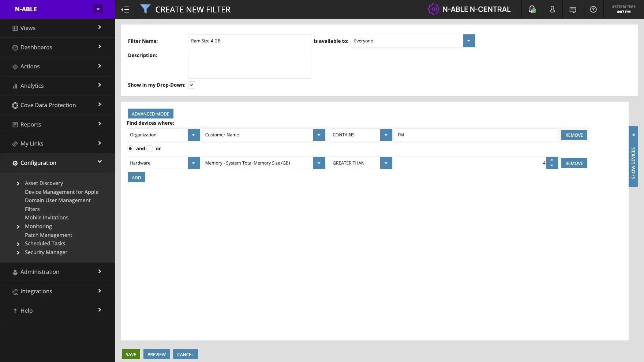Viewport: 644px width, 362px height.
Task: Click the Configuration gear icon
Action: tap(15, 163)
